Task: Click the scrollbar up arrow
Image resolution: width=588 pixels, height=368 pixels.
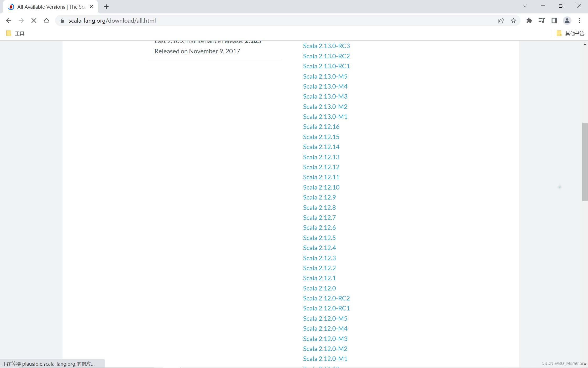Action: click(585, 44)
